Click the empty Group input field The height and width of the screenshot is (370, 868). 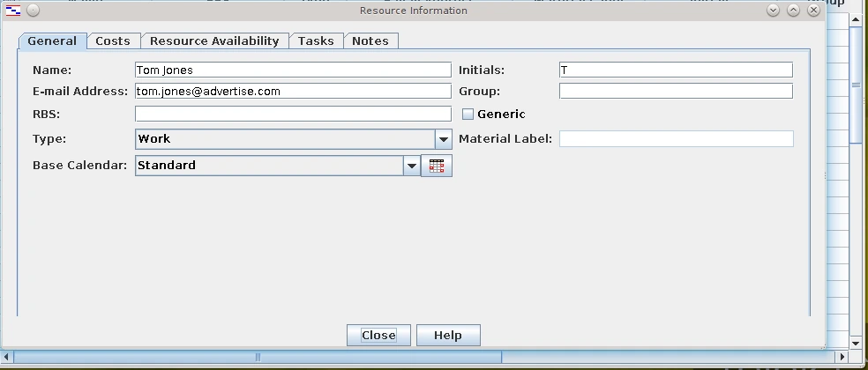tap(676, 91)
